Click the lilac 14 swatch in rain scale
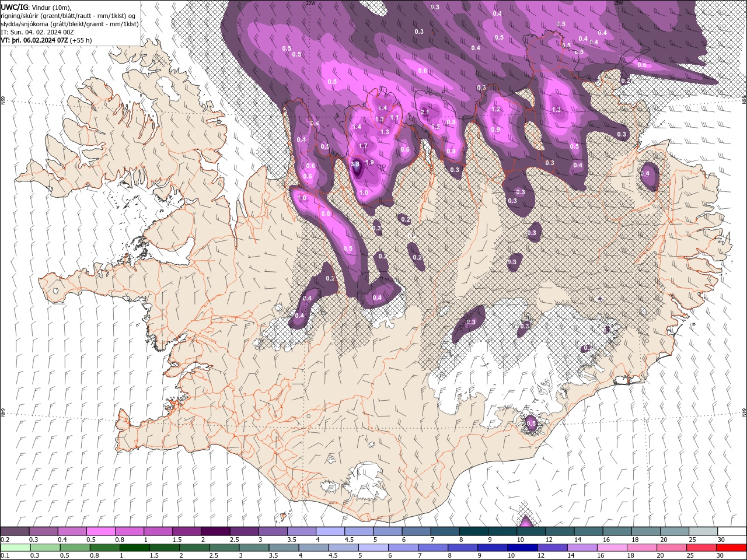This screenshot has height=560, width=747. (581, 548)
